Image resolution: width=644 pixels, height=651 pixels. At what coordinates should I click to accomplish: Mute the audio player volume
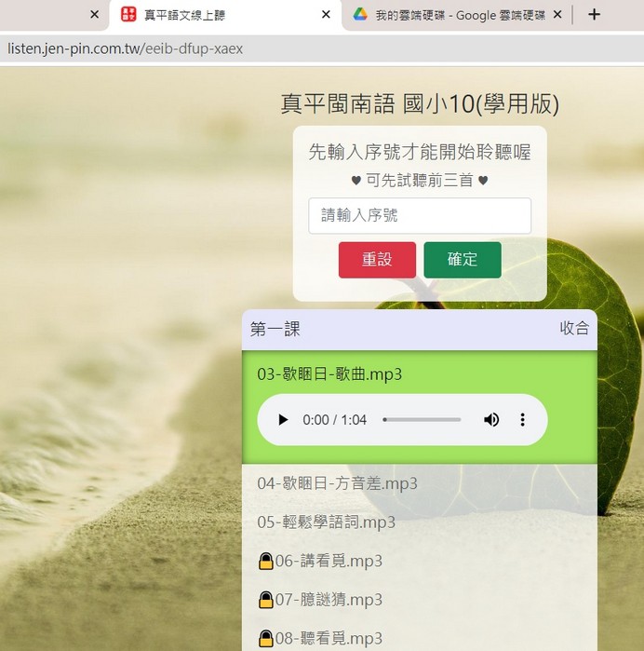[x=491, y=420]
